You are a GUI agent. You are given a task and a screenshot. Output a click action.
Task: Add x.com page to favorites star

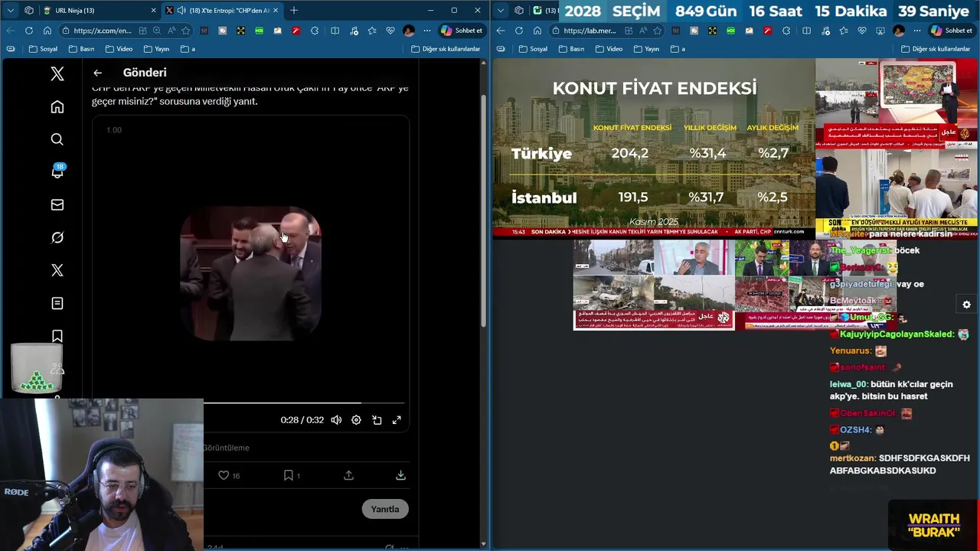(x=185, y=31)
